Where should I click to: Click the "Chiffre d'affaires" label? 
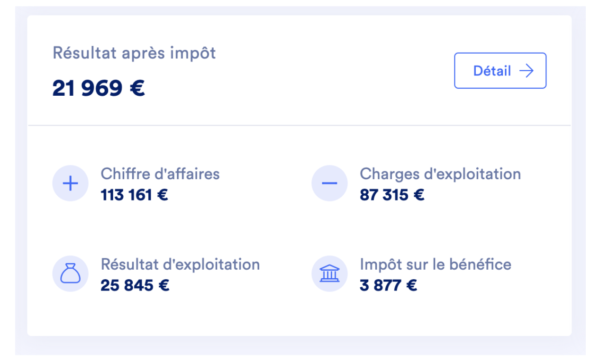[x=160, y=174]
